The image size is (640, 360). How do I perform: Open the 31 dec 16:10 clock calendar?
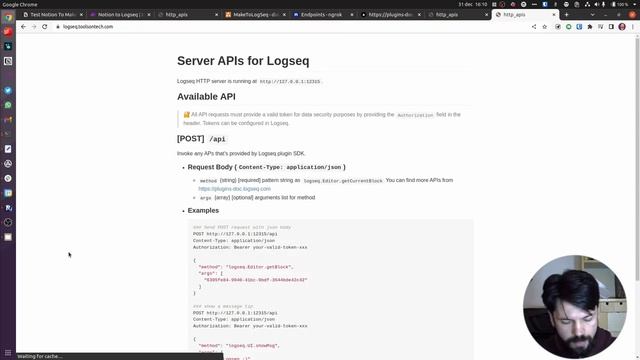pos(472,4)
